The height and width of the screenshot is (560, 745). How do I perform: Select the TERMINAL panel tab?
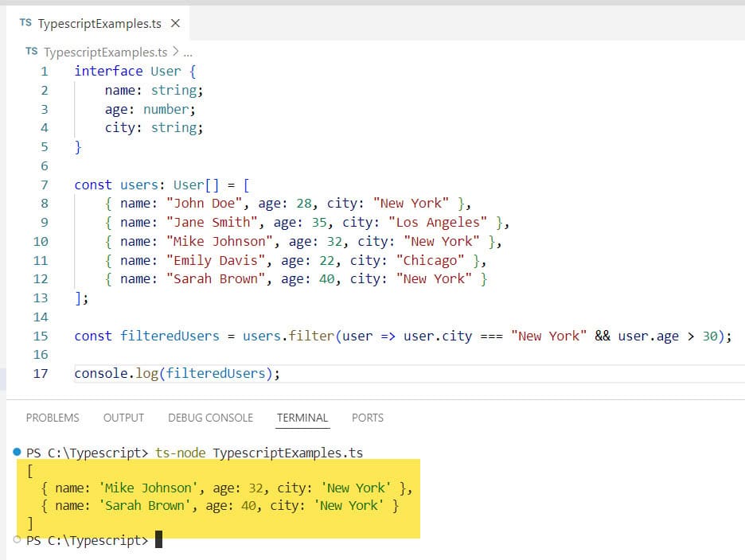pyautogui.click(x=302, y=418)
